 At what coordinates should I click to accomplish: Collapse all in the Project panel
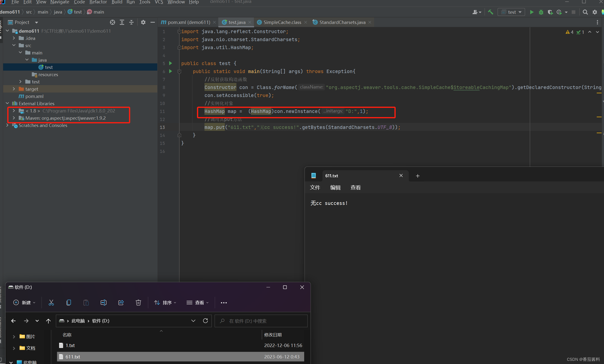point(131,22)
